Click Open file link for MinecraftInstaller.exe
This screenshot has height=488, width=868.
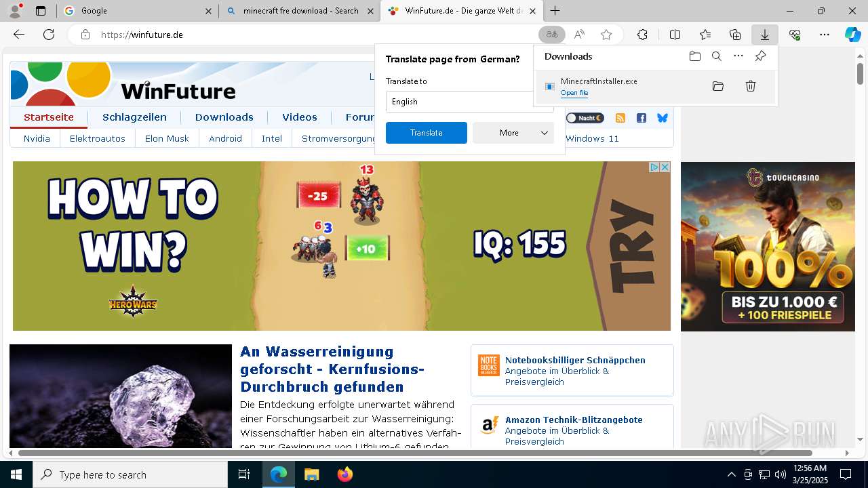pyautogui.click(x=574, y=93)
